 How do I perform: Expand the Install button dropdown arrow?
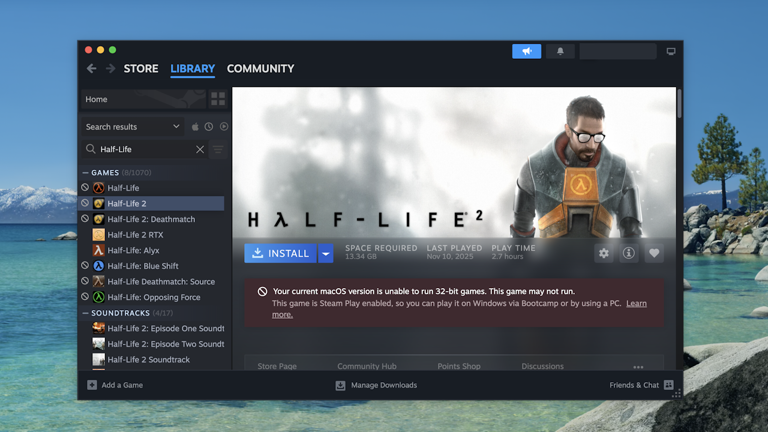coord(325,254)
